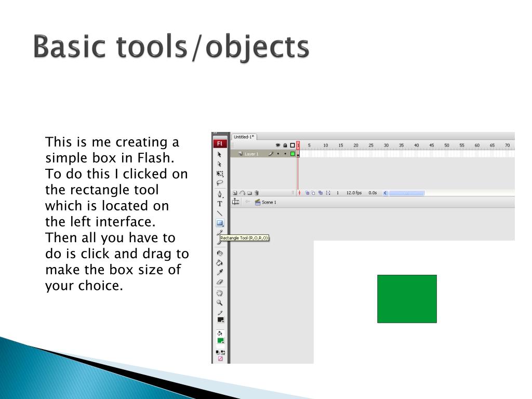Click frame 70 on the timeline ruler

point(507,145)
